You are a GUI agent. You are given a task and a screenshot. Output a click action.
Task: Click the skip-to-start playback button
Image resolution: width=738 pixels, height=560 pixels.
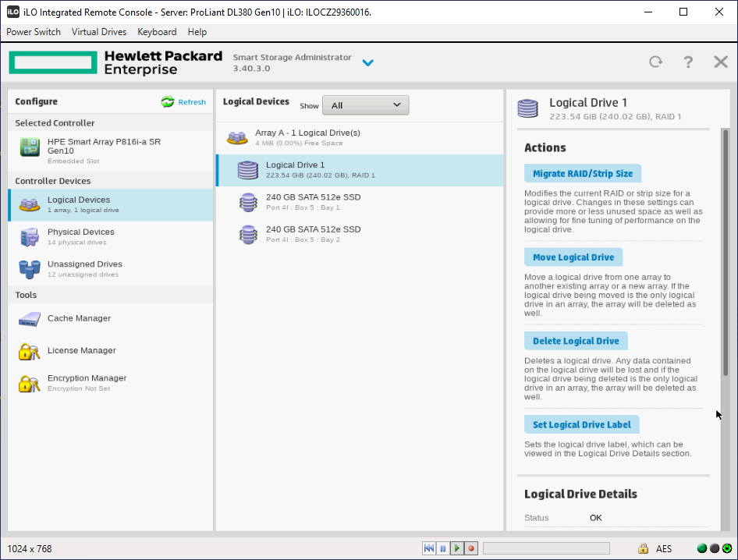[x=429, y=548]
